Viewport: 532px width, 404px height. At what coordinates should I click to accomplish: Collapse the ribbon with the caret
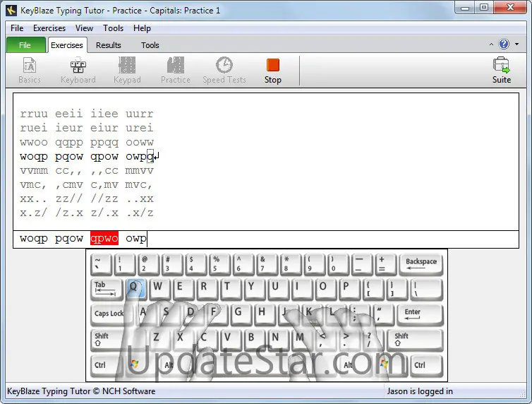click(x=491, y=44)
